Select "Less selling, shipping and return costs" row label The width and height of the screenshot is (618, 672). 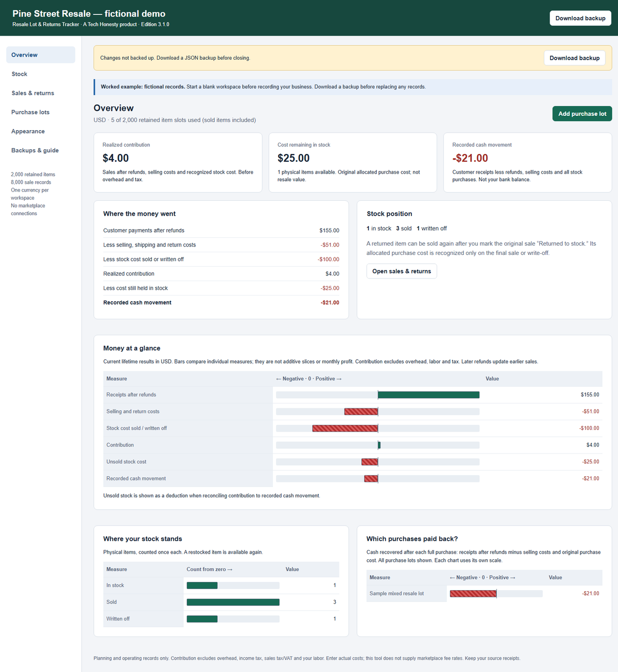pyautogui.click(x=149, y=245)
